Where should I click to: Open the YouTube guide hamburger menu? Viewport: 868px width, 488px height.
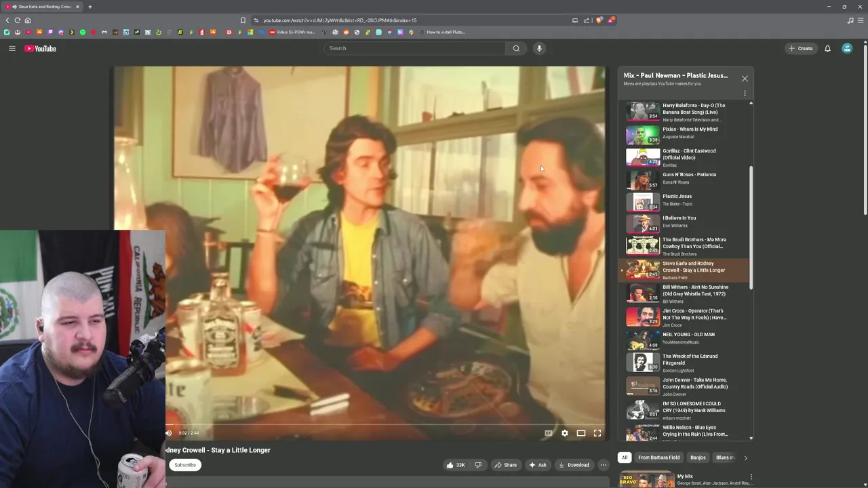click(12, 48)
